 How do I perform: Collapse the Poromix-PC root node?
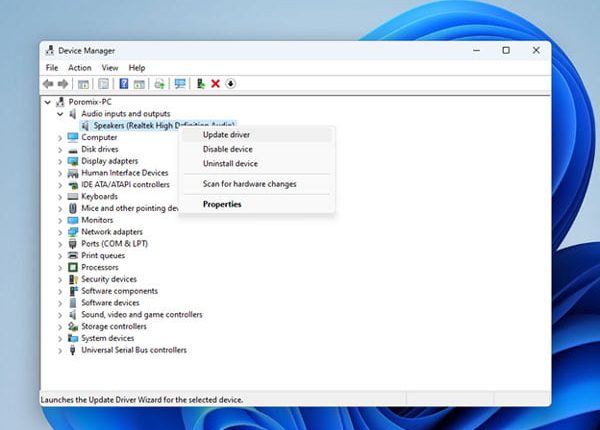click(x=48, y=102)
